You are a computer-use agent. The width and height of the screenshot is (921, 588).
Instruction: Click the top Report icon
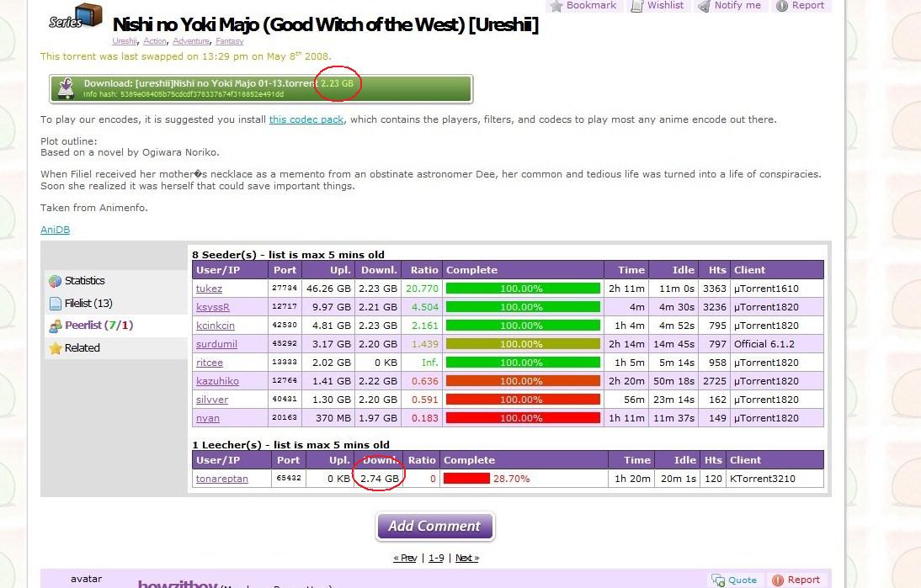[782, 6]
